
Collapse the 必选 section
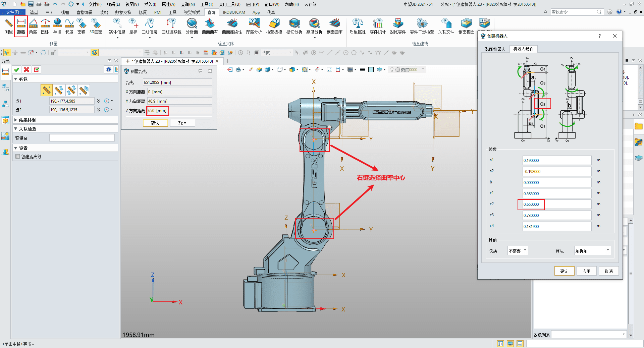[x=16, y=79]
